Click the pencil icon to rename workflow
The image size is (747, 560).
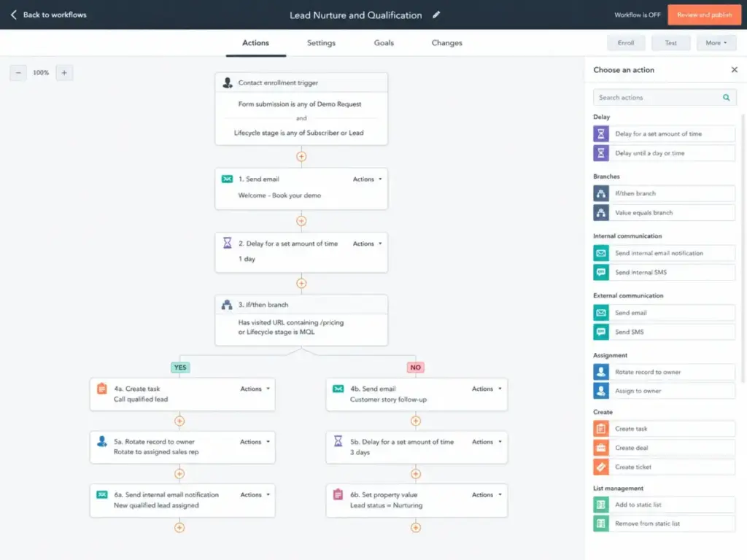(x=436, y=15)
